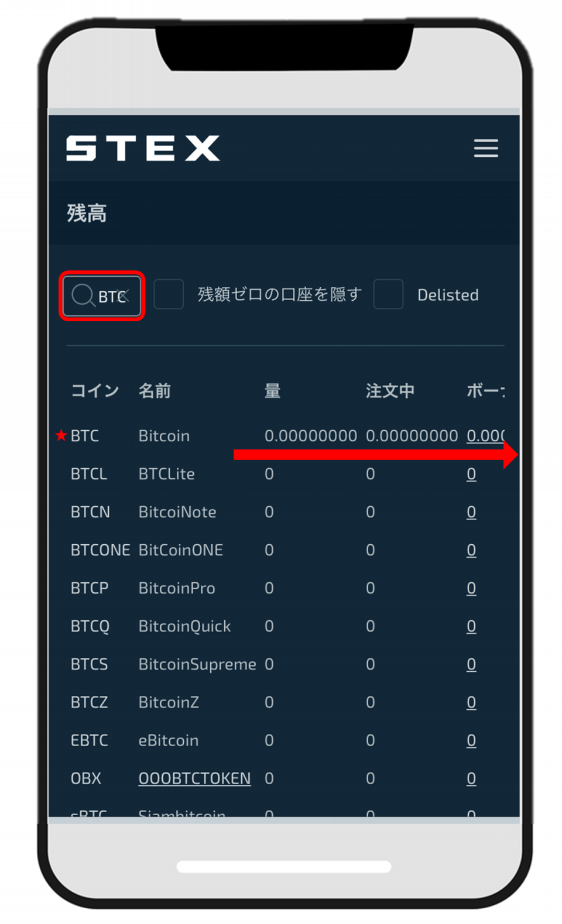Click the Bitcoin bonus value 0.000 link

486,436
